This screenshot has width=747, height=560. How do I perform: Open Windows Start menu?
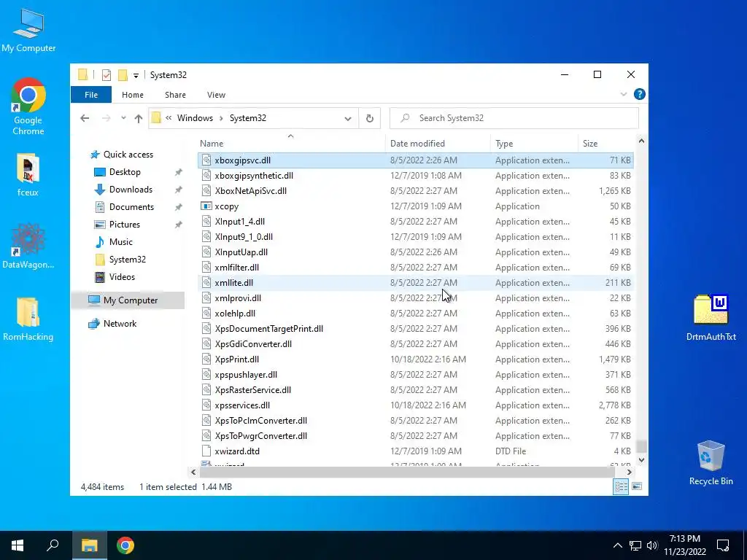tap(18, 545)
